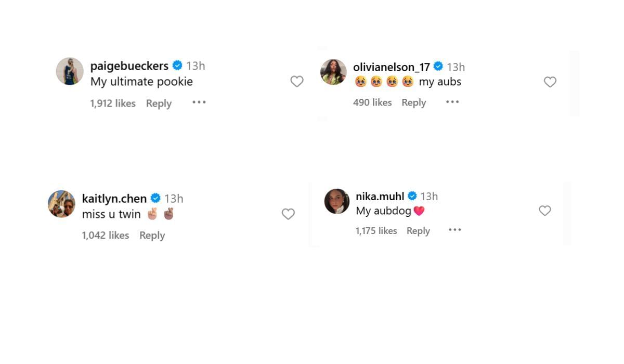Reply to paigebueckers' comment

[159, 103]
